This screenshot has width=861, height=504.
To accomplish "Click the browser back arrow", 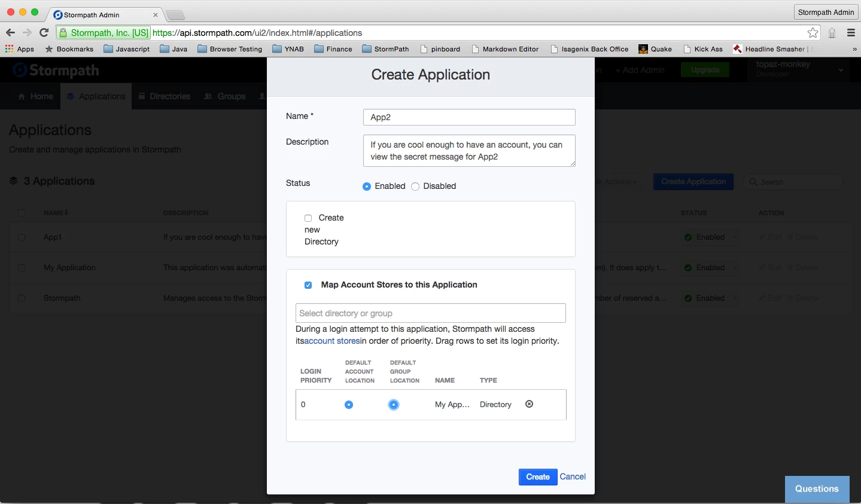I will pos(10,33).
